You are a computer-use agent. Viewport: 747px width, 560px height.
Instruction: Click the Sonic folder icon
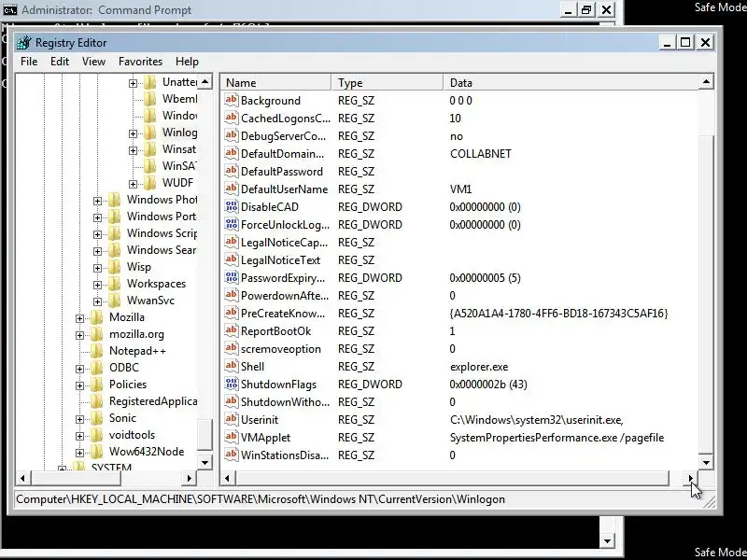tap(96, 418)
